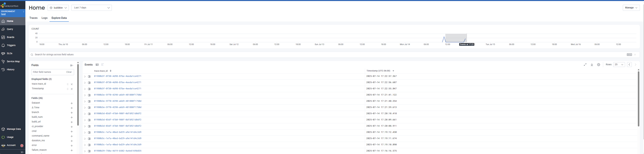Expand the first event row
This screenshot has width=644, height=154.
pos(85,77)
